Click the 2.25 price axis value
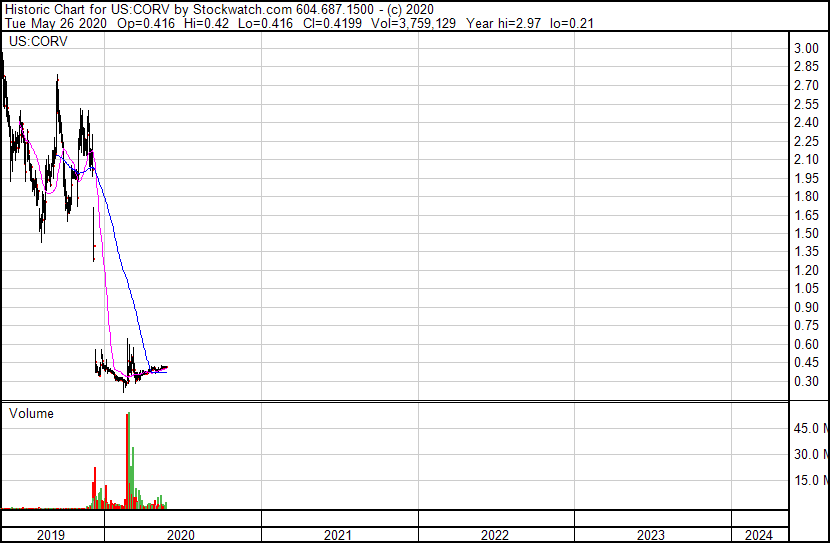The width and height of the screenshot is (830, 543). point(806,141)
